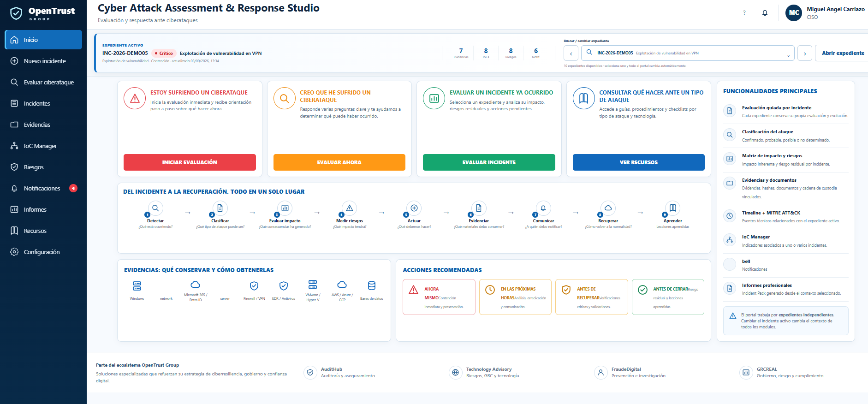Open the ANTES DE CERRAR action card
The height and width of the screenshot is (404, 868).
[668, 297]
